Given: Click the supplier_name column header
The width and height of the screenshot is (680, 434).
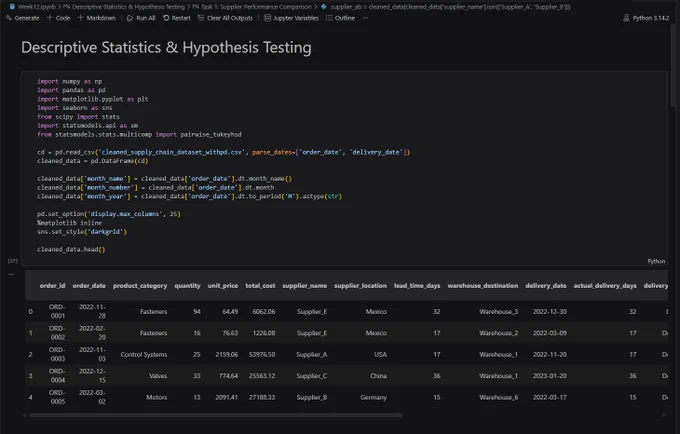Looking at the screenshot, I should coord(304,285).
